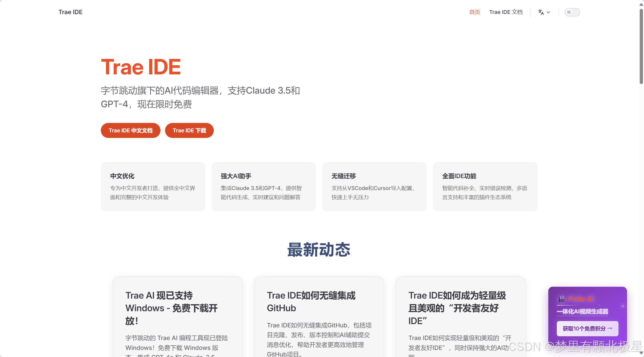Click the vertical scrollbar thumb
The width and height of the screenshot is (644, 357).
click(x=641, y=46)
